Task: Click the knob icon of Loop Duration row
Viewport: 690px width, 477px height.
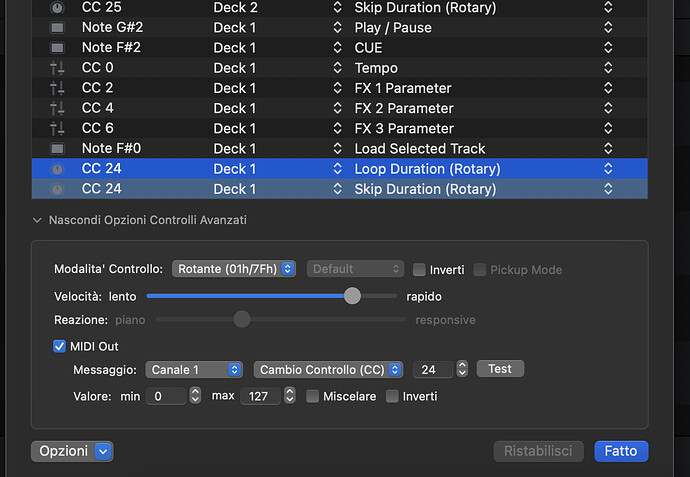Action: (57, 169)
